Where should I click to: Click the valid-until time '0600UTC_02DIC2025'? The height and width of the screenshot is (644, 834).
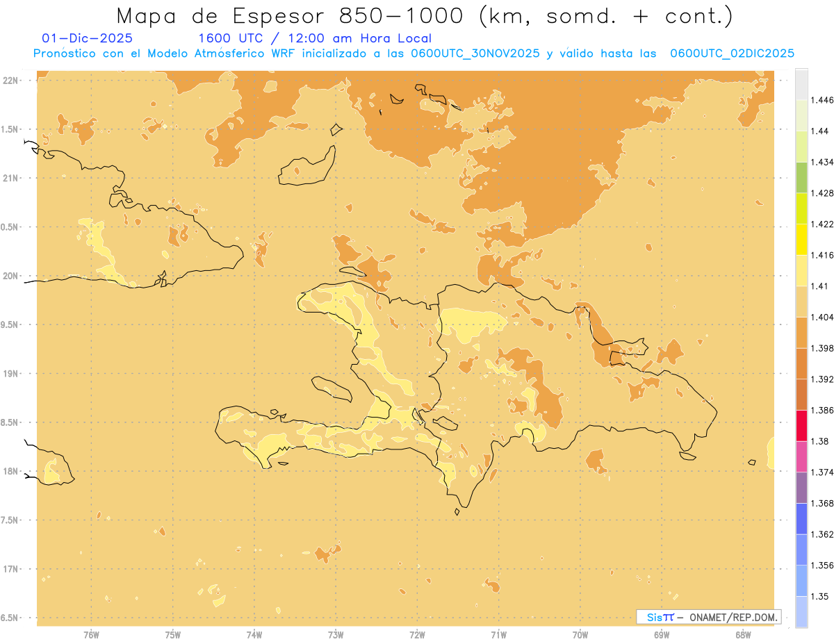point(732,53)
